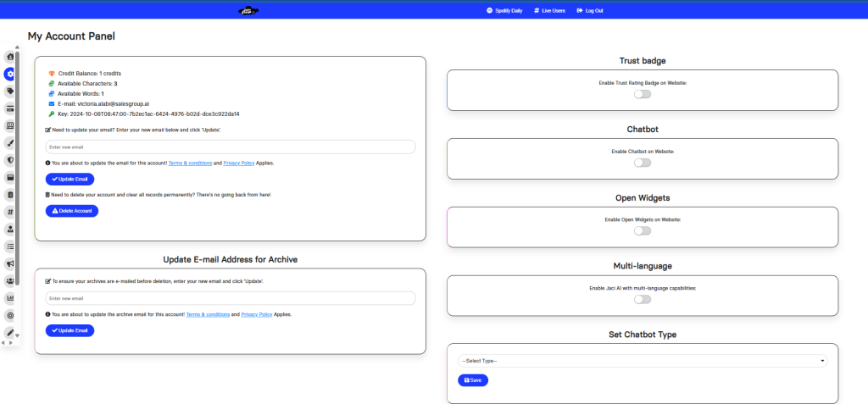Click the gem icon beside Credit Balance
Image resolution: width=868 pixels, height=404 pixels.
[x=52, y=73]
